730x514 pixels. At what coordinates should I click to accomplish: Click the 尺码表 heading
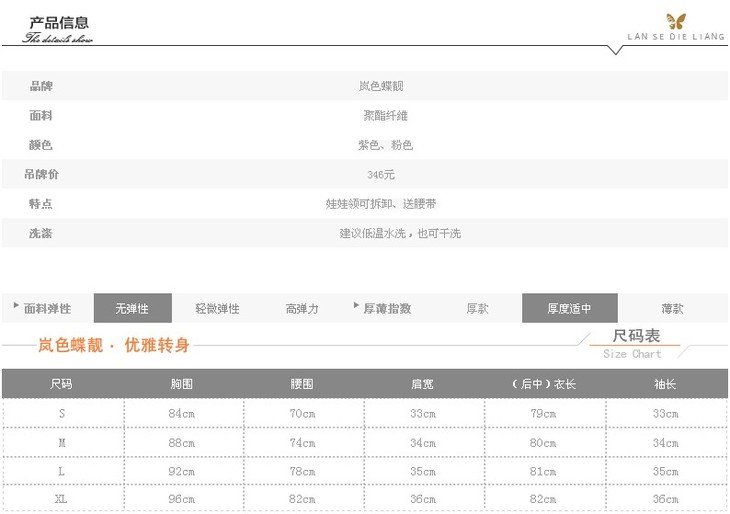tap(636, 337)
